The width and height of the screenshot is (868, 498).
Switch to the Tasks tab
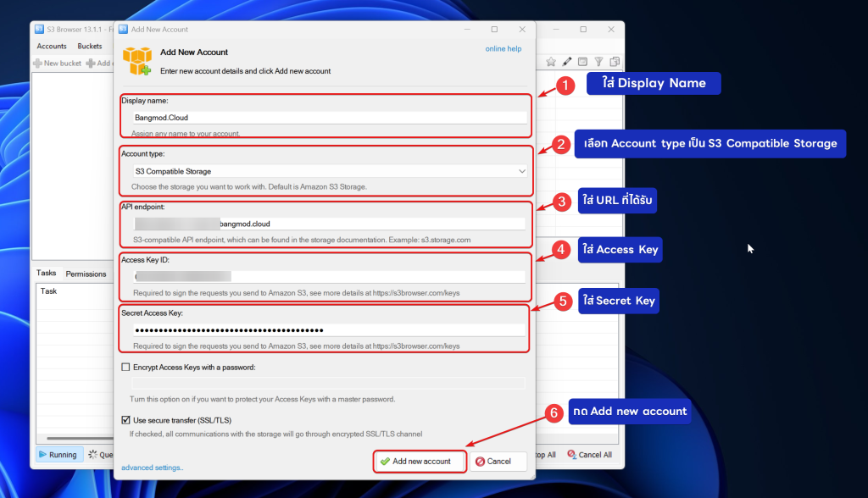click(47, 274)
